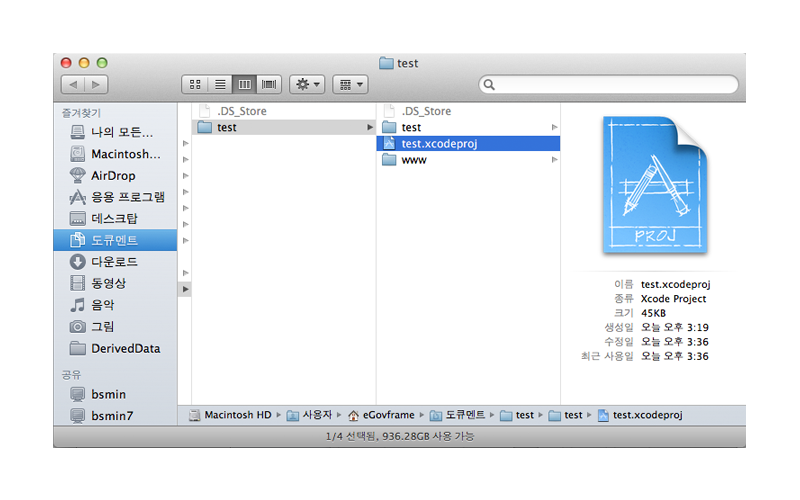Click eGovframe in the path bar
This screenshot has width=800, height=500.
pyautogui.click(x=385, y=415)
